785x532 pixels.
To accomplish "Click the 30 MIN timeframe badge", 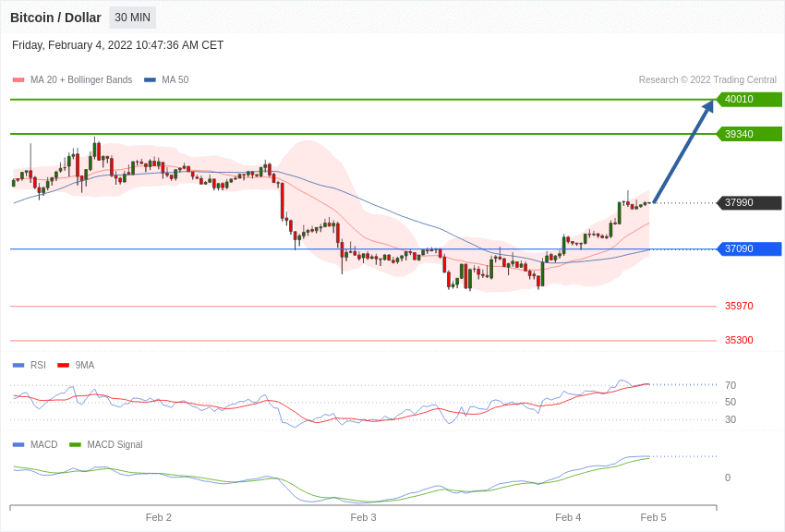I will click(x=133, y=18).
